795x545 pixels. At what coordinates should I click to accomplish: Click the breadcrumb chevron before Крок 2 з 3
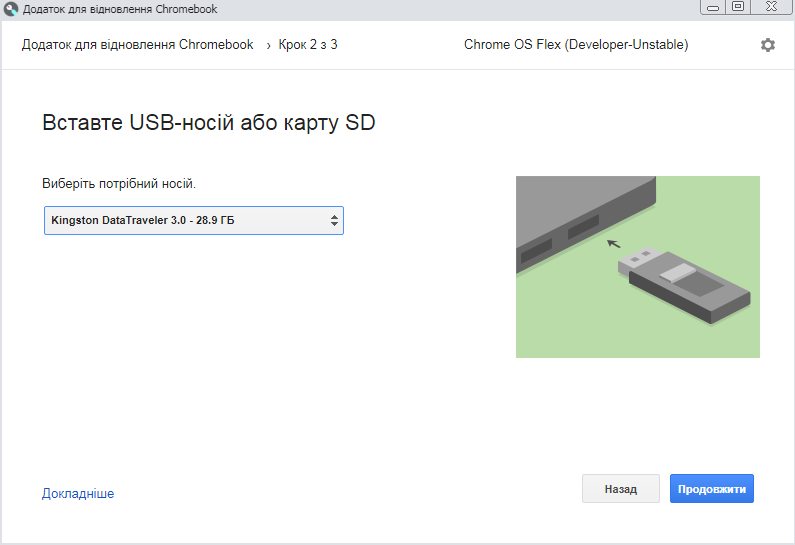(268, 45)
